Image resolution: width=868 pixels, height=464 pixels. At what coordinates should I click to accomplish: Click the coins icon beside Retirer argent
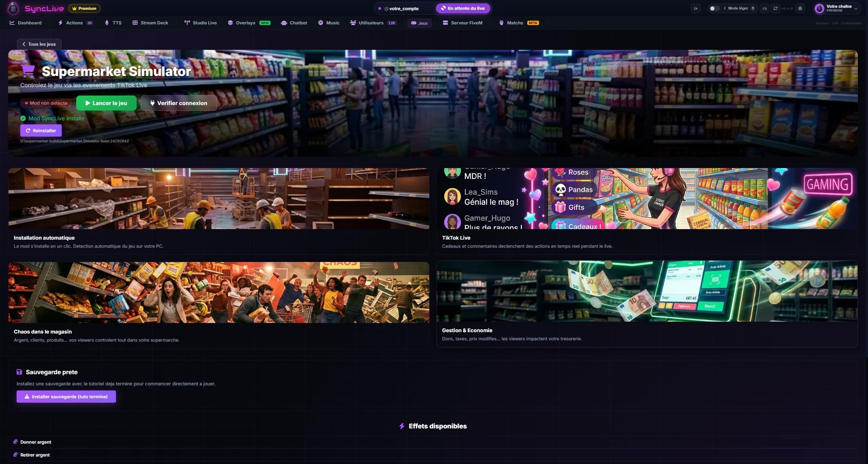pos(15,455)
